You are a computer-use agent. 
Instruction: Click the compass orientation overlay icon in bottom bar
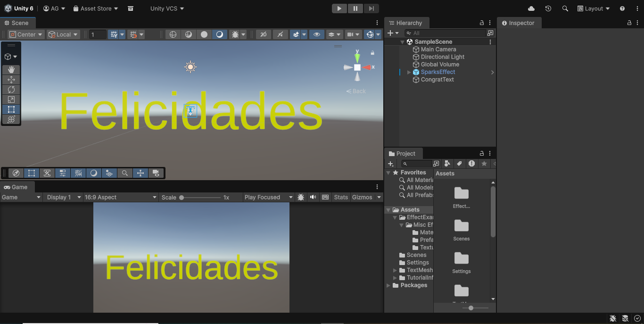coord(16,173)
